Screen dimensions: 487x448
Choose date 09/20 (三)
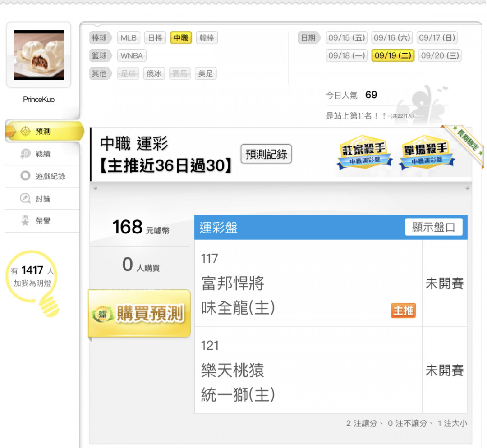(440, 55)
